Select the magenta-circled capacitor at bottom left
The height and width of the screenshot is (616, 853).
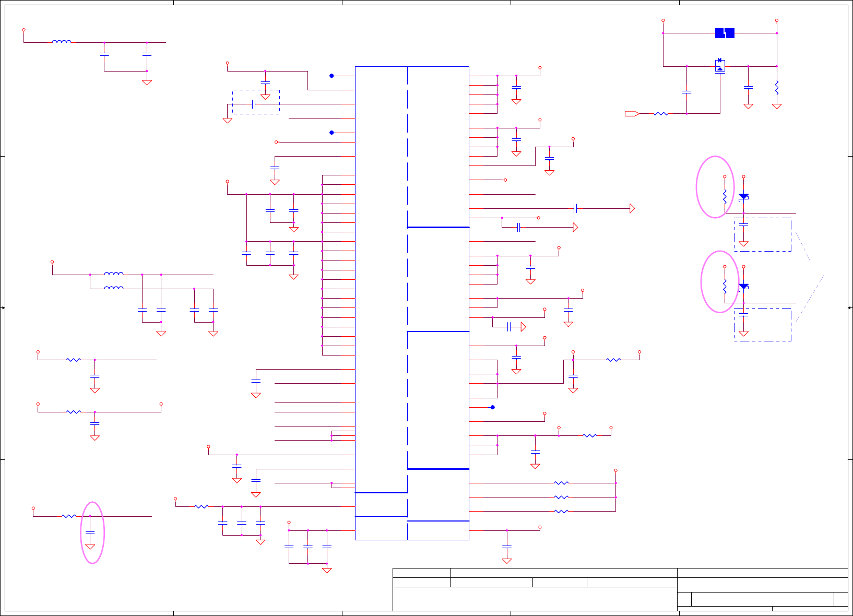click(90, 532)
